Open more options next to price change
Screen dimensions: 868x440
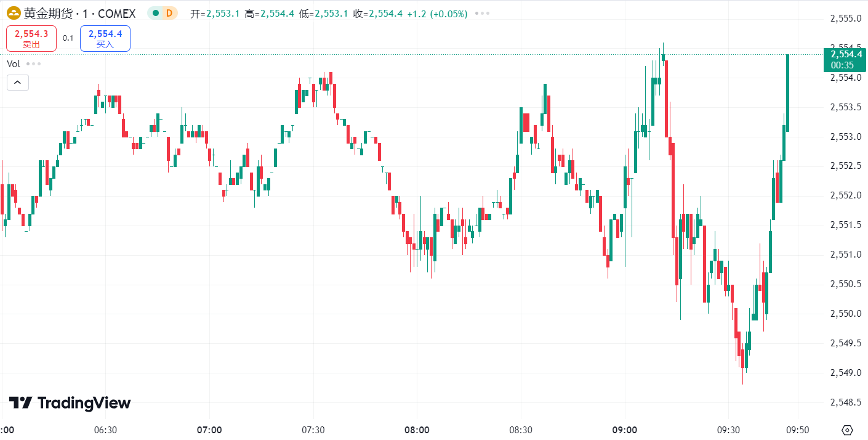click(x=483, y=14)
